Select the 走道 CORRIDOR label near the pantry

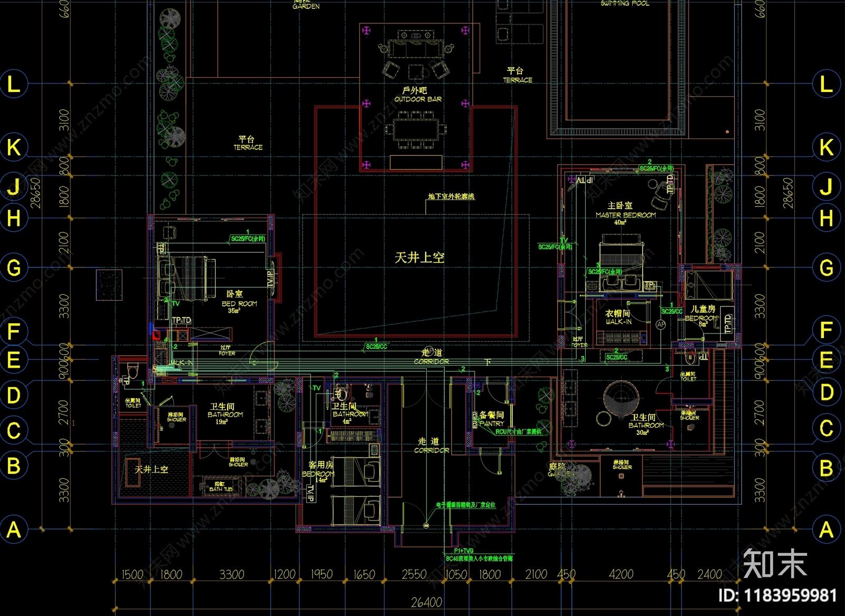pos(431,445)
